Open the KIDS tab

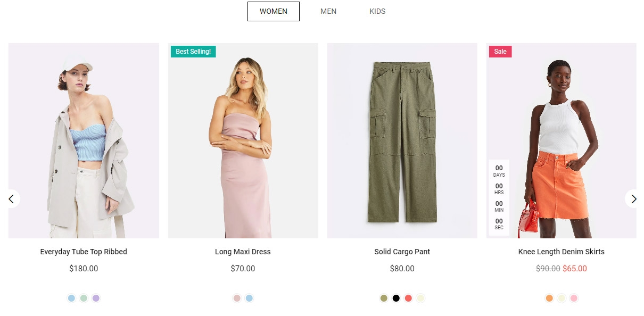(x=377, y=11)
